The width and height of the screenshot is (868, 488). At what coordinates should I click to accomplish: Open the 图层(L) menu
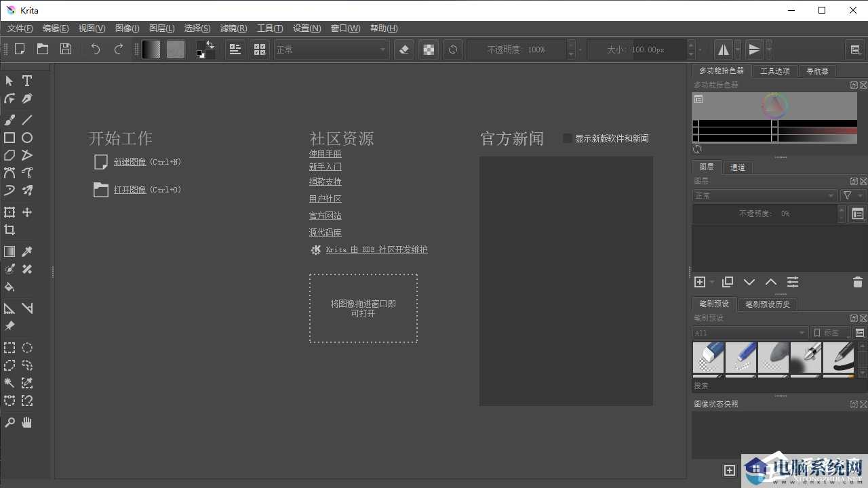[x=161, y=28]
